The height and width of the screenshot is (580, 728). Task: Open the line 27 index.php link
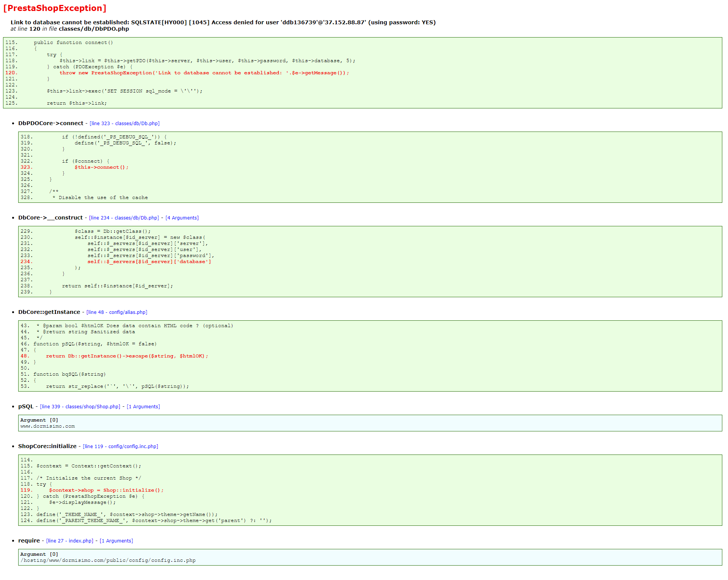70,541
